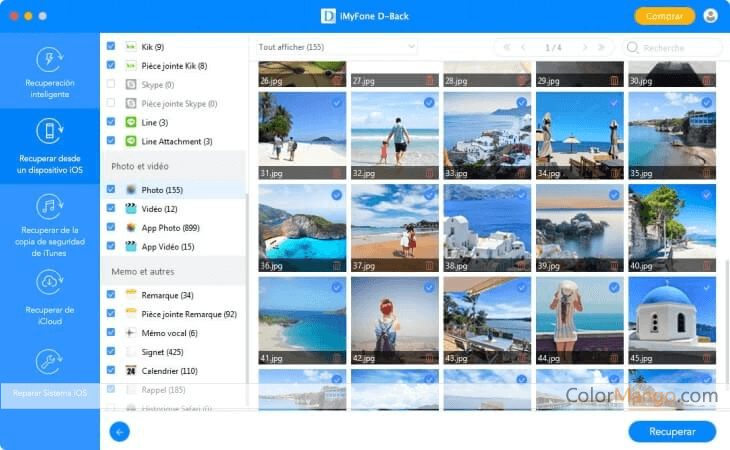Open Recuperación inteligente mode
This screenshot has height=450, width=730.
(x=50, y=72)
